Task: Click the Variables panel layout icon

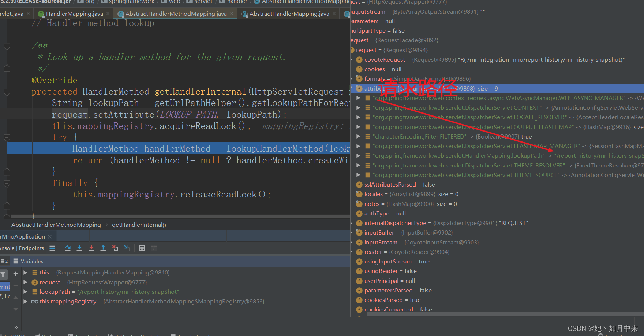Action: [16, 261]
